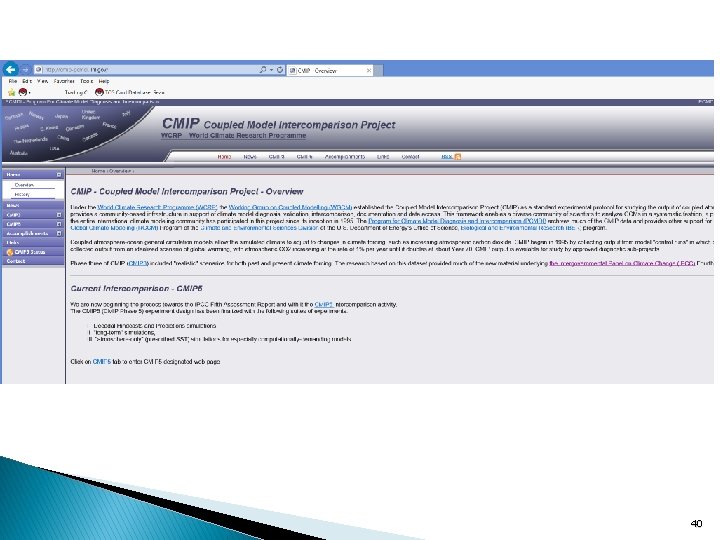Open the Global Climate Modeling program link
This screenshot has width=720, height=540.
point(114,228)
